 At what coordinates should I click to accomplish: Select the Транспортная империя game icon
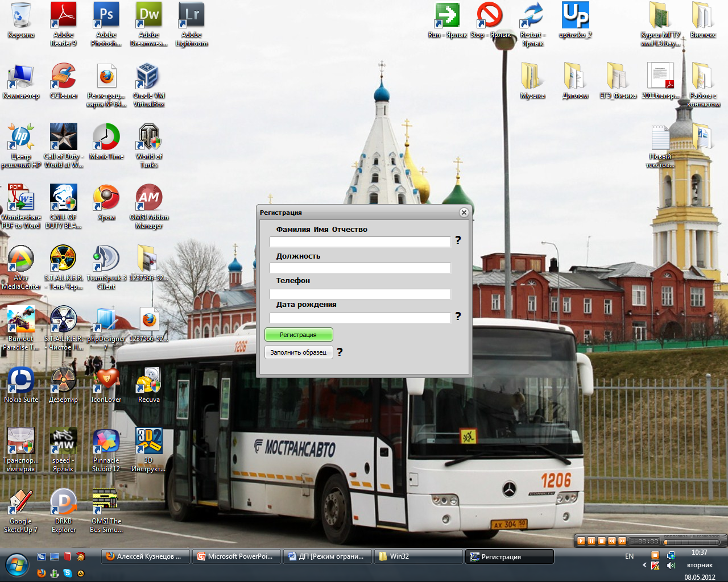click(x=21, y=450)
